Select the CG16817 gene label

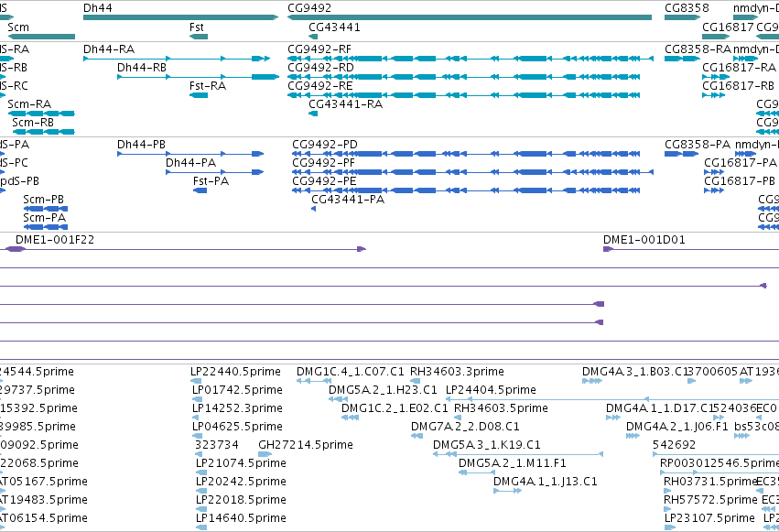click(728, 27)
